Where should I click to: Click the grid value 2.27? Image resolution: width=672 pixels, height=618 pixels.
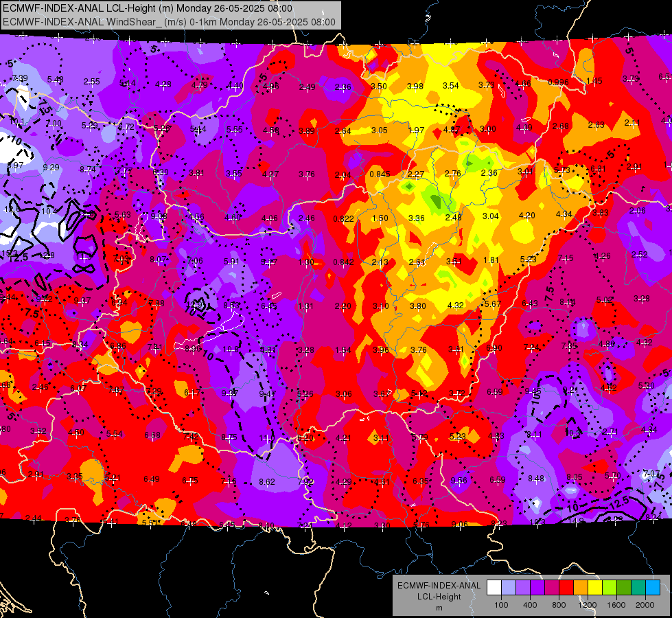[x=416, y=174]
